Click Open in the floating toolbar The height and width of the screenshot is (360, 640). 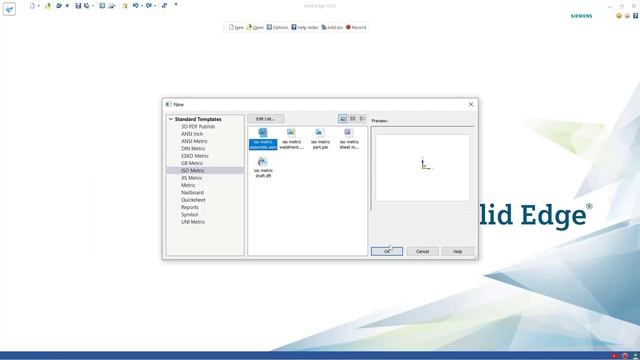(x=255, y=27)
